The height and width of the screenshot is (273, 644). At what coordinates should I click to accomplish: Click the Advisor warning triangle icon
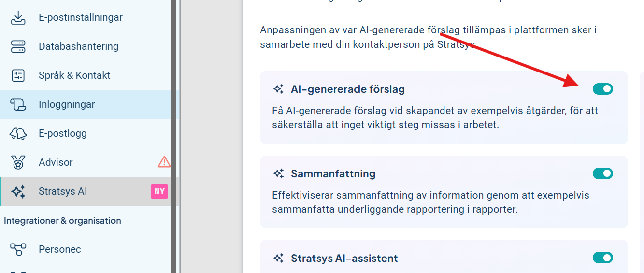(x=164, y=162)
